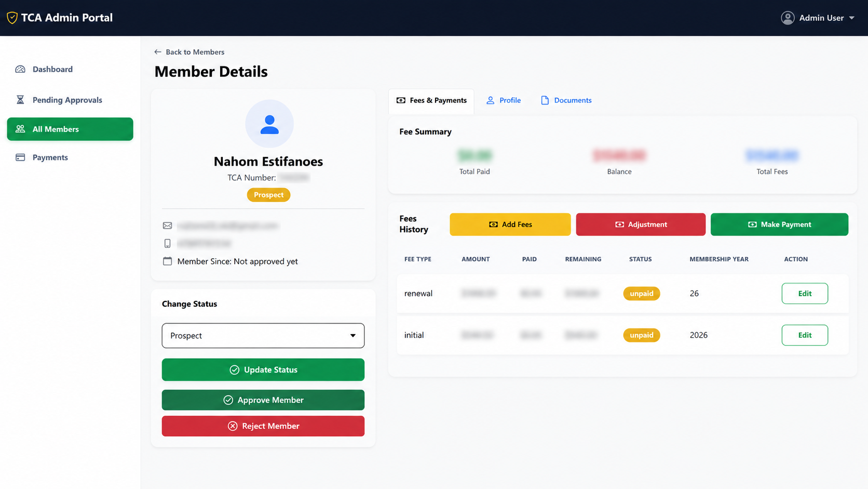Click the Balance label in Fee Summary
Viewport: 868px width, 489px height.
[x=619, y=171]
